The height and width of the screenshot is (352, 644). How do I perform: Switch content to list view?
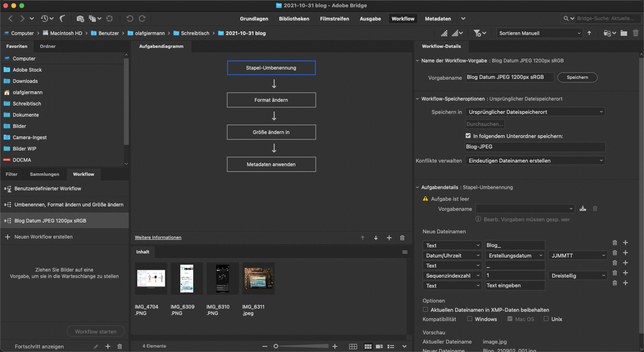tap(391, 347)
